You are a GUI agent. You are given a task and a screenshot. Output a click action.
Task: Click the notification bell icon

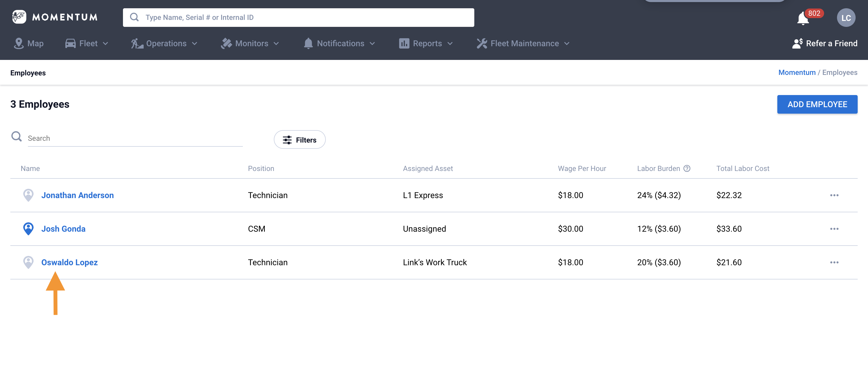coord(803,18)
